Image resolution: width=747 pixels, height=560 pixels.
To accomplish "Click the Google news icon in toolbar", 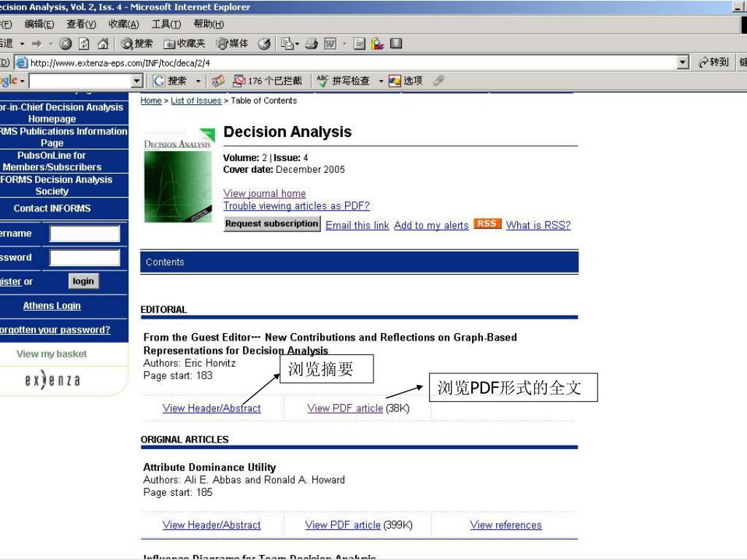I will pos(218,81).
